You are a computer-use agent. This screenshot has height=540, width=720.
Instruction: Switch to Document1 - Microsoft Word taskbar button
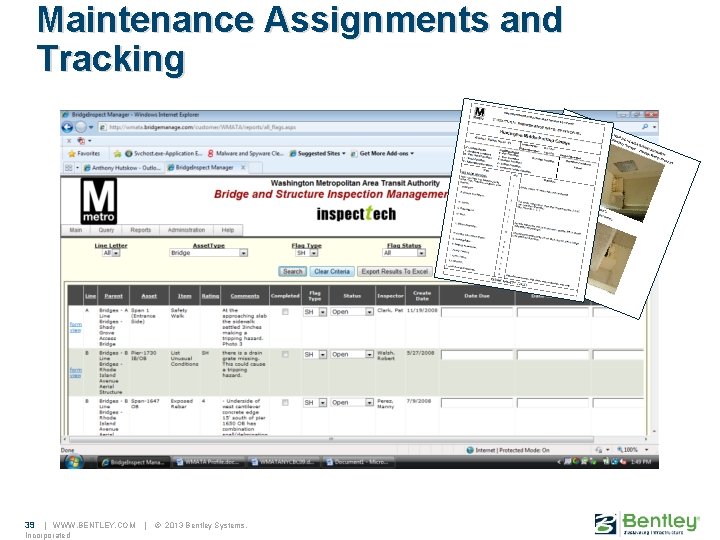click(358, 462)
